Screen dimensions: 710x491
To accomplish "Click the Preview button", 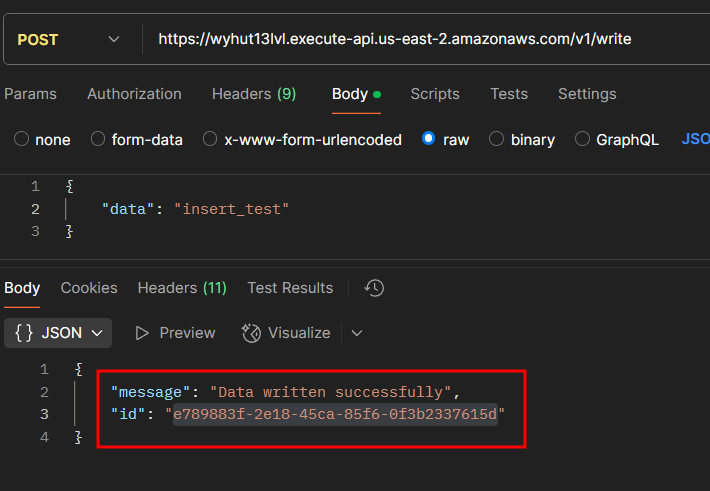I will 175,333.
